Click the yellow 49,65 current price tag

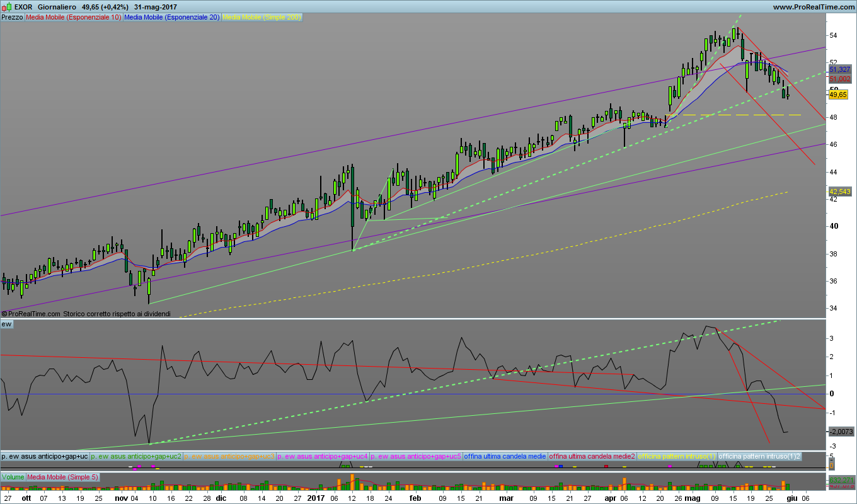coord(838,94)
